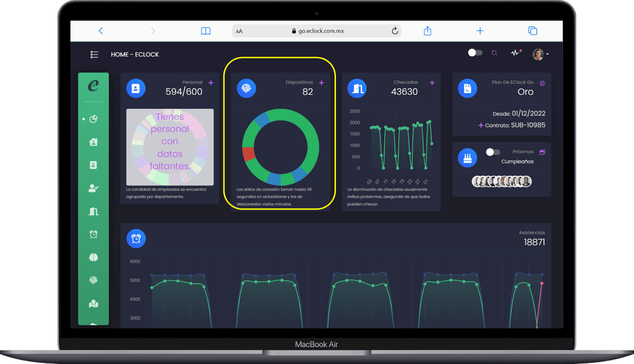Toggle the Próximos Cumpleaños switch

(493, 152)
